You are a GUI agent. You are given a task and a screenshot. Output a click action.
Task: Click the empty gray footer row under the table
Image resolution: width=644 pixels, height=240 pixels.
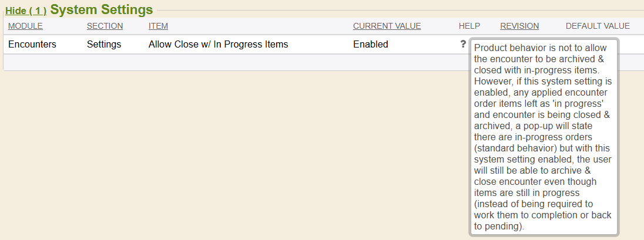coord(235,62)
